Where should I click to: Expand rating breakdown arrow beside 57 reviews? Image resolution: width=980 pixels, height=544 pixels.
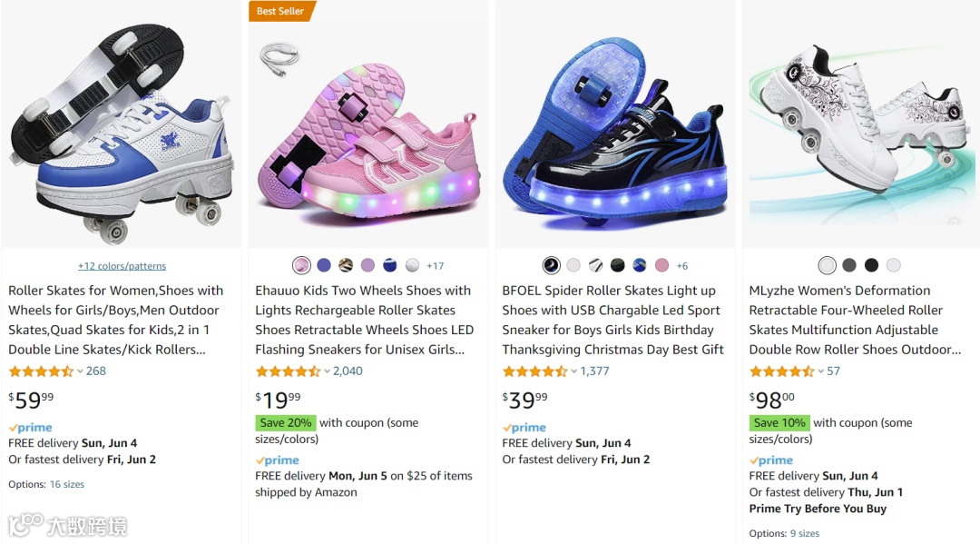coord(820,371)
